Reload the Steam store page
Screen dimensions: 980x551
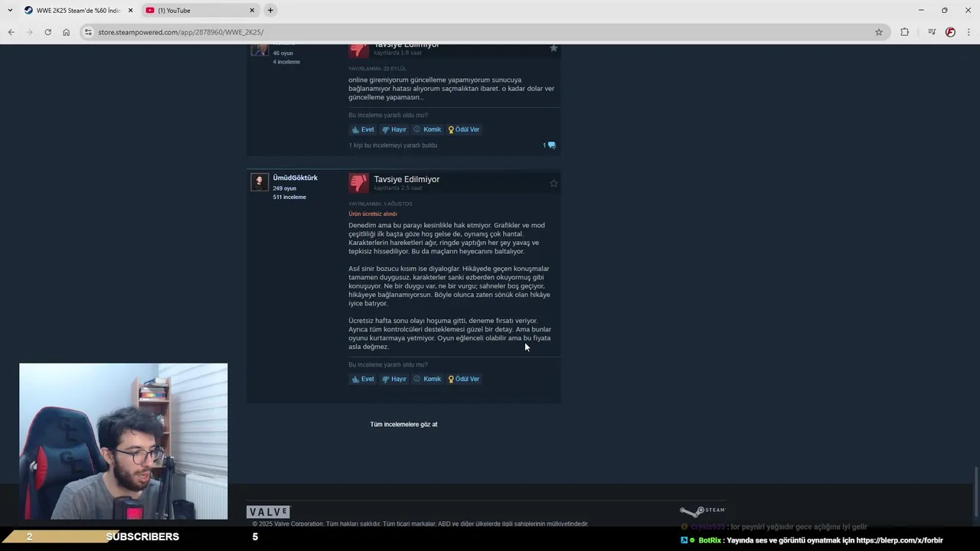coord(47,32)
